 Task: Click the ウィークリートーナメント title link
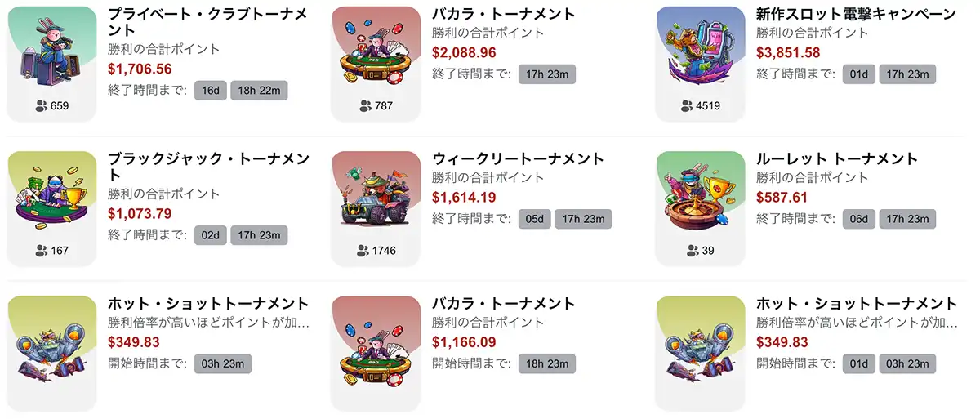click(x=518, y=158)
